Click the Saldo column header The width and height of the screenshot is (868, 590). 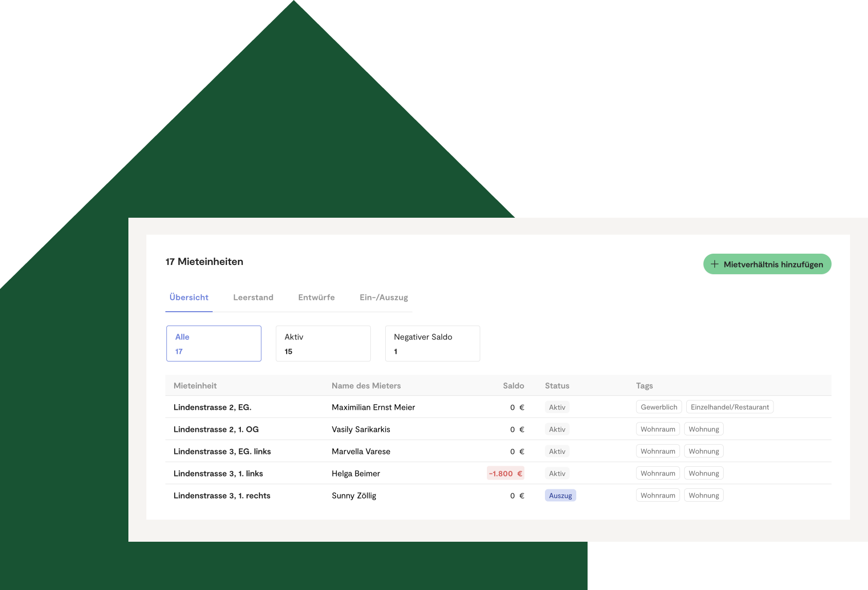[514, 386]
